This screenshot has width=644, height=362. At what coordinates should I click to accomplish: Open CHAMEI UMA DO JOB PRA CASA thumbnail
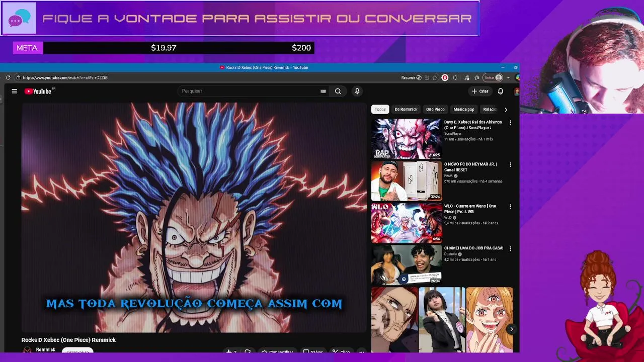tap(407, 264)
